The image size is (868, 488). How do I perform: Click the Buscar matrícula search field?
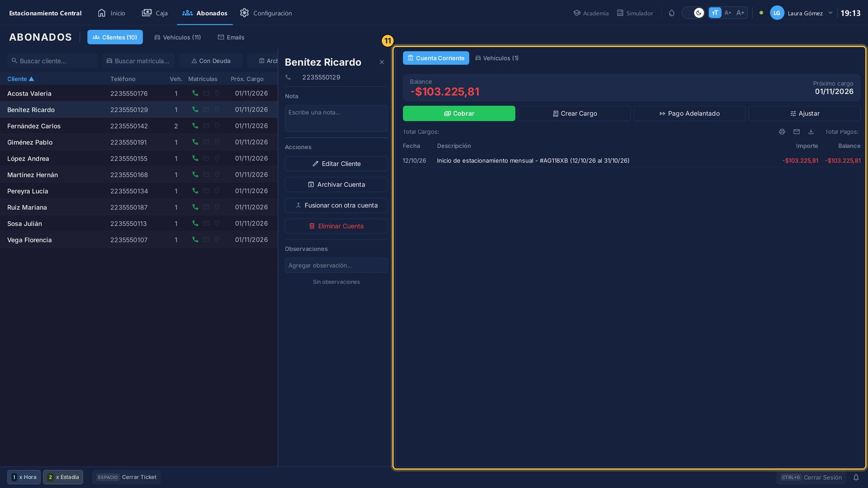pyautogui.click(x=138, y=61)
